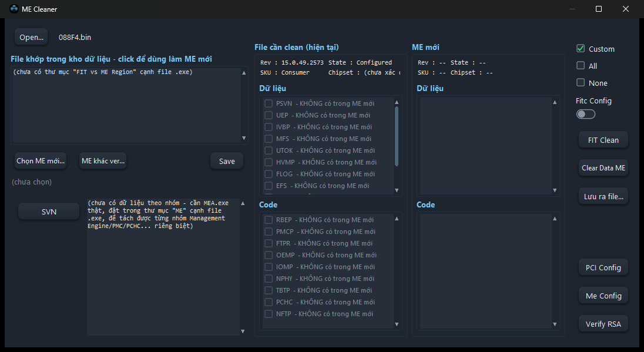Viewport: 644px width, 352px height.
Task: Open PCI Config
Action: [603, 267]
